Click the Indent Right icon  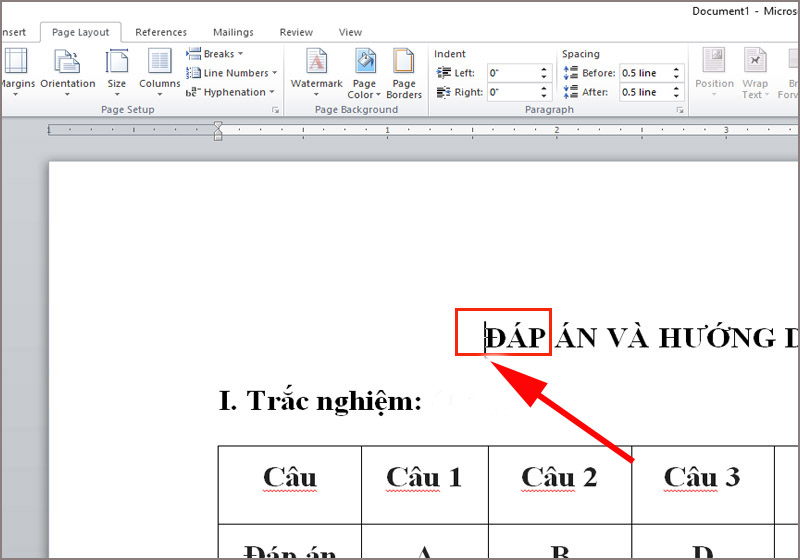coord(443,92)
